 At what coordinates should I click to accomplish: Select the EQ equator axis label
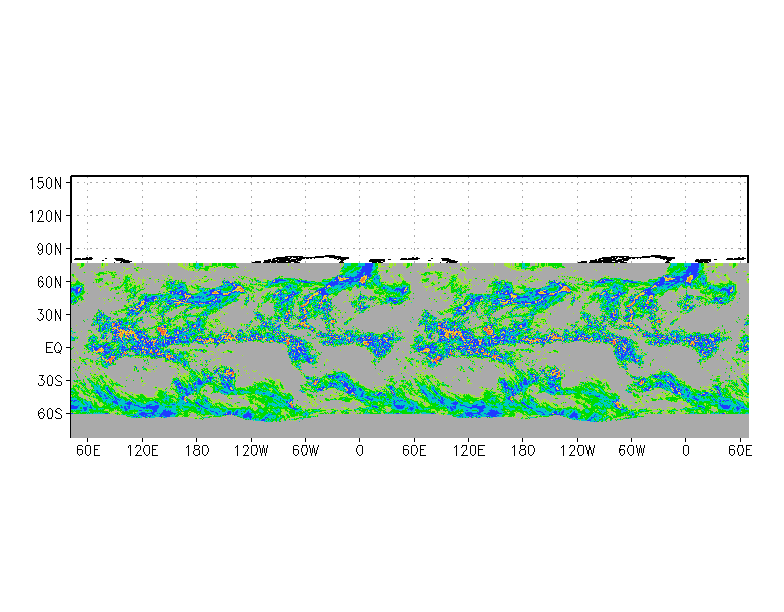(54, 348)
